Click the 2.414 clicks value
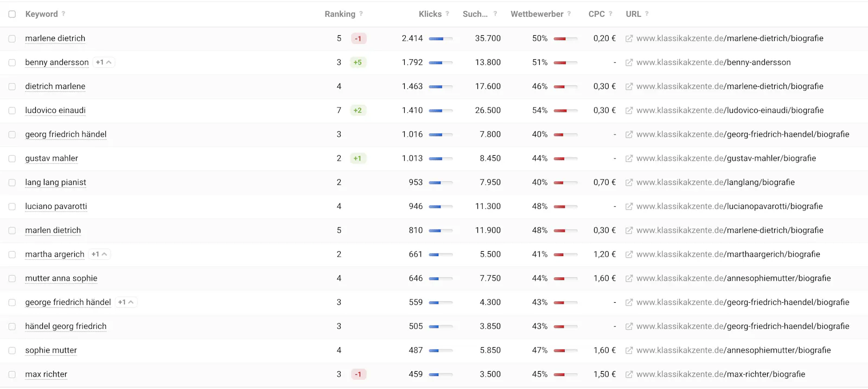 coord(412,39)
